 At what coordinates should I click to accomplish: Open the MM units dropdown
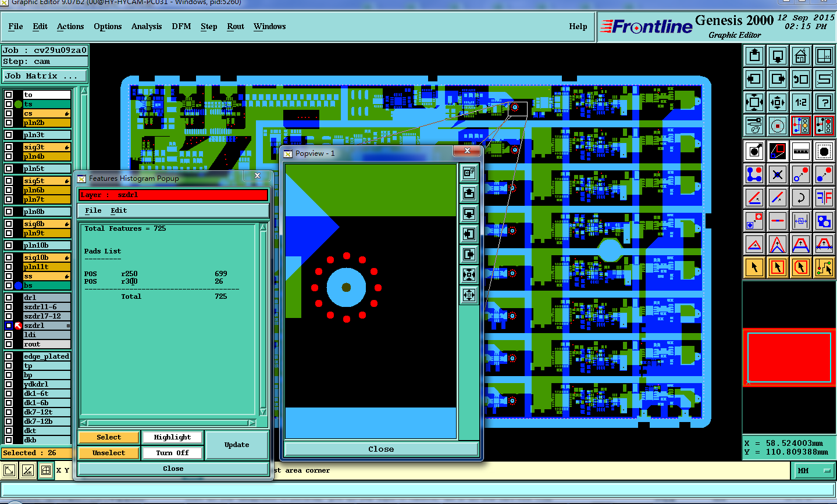pos(814,470)
